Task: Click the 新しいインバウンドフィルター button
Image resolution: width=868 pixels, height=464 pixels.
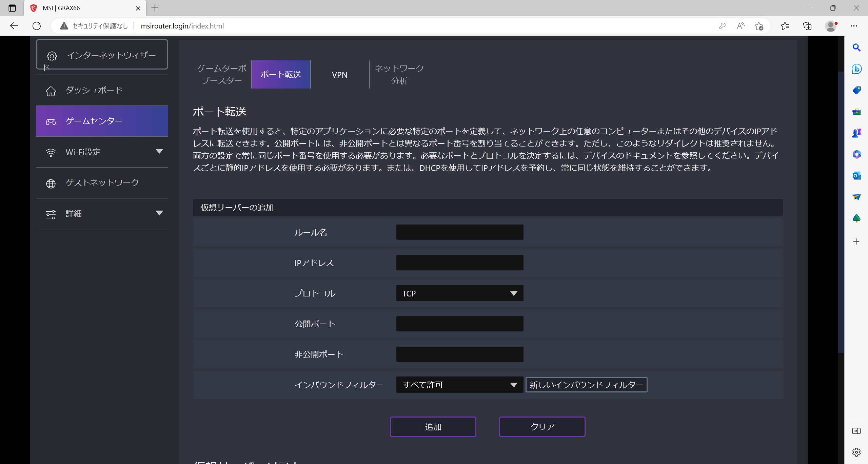Action: 586,385
